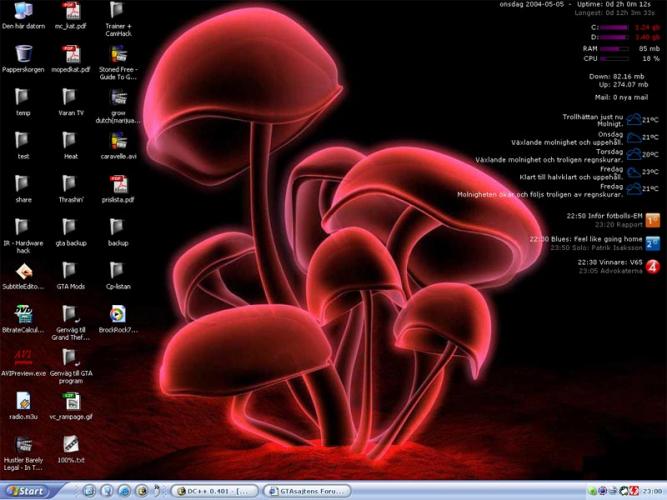Open the mopedkat.pdf file
667x500 pixels.
coord(70,55)
